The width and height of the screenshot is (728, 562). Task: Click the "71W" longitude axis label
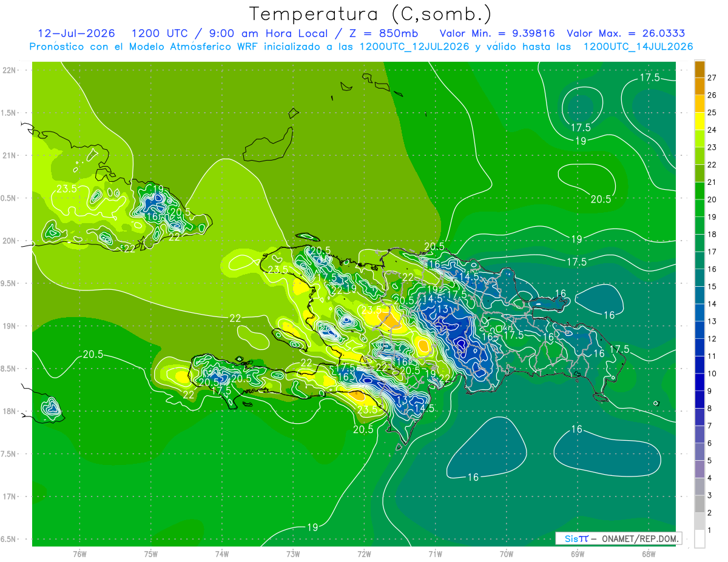tap(435, 554)
